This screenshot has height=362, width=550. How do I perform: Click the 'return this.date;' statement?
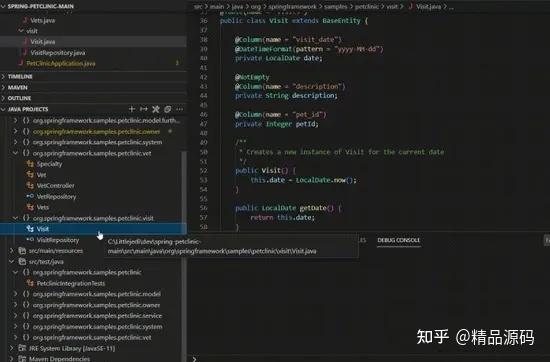282,217
